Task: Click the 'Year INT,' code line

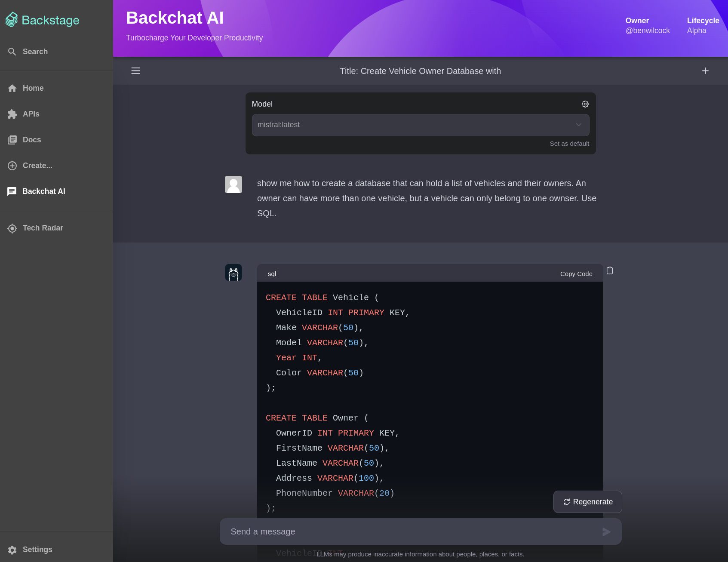Action: point(299,358)
